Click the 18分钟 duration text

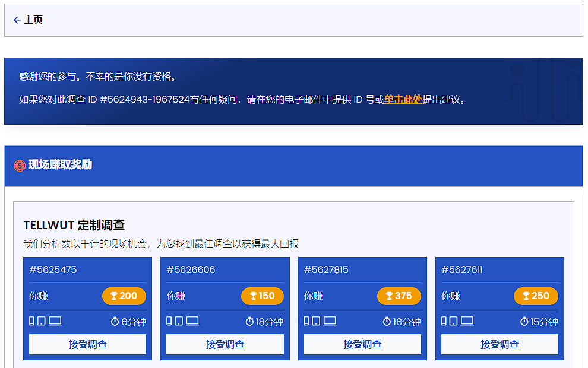click(270, 322)
